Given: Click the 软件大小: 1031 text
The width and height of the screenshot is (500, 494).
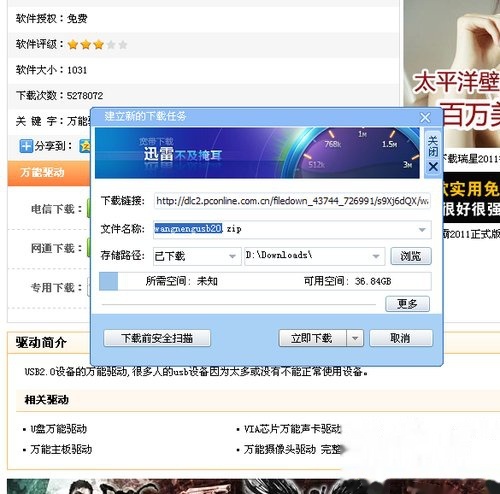Looking at the screenshot, I should (x=51, y=70).
